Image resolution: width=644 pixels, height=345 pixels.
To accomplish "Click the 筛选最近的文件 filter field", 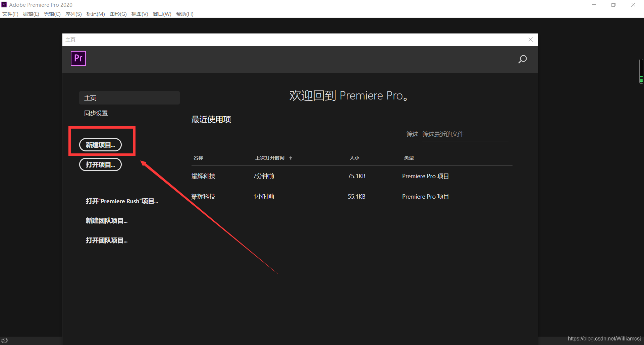I will click(x=465, y=134).
